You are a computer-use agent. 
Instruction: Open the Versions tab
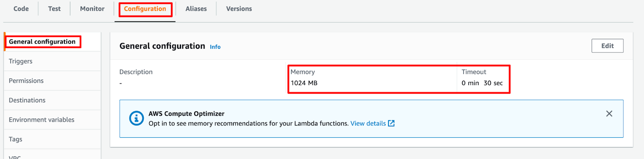(x=239, y=8)
